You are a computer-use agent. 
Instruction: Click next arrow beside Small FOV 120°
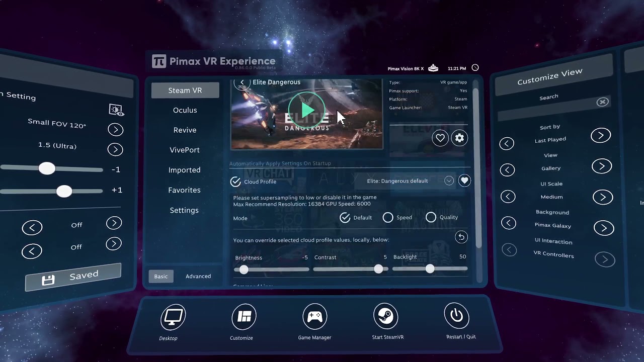pos(115,130)
